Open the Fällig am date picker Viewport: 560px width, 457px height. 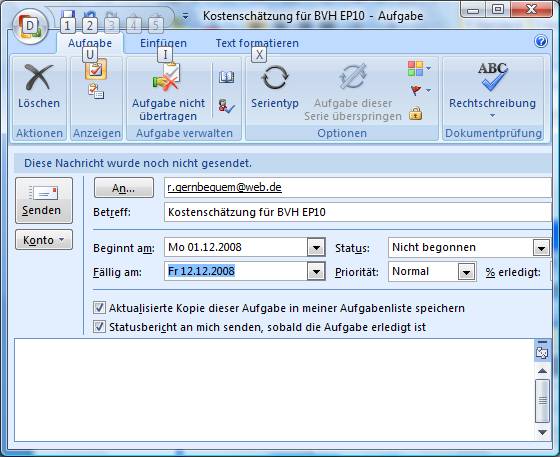coord(316,271)
